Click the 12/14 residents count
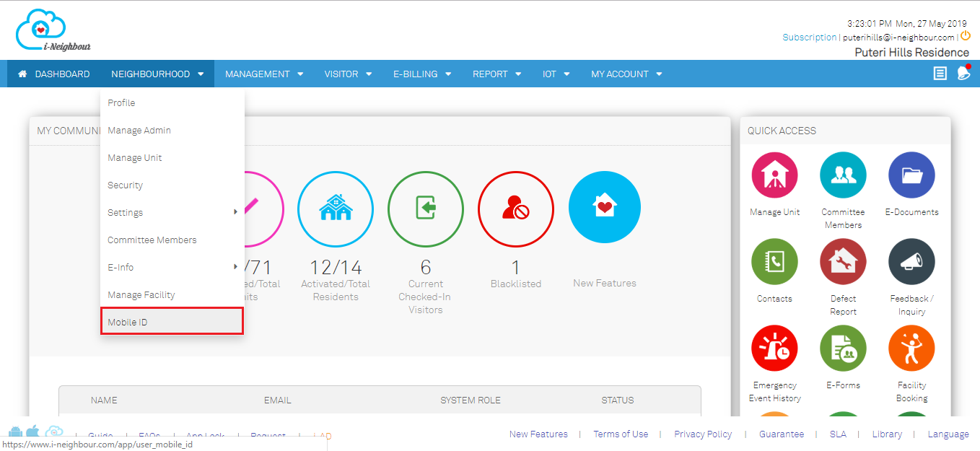 pos(336,268)
